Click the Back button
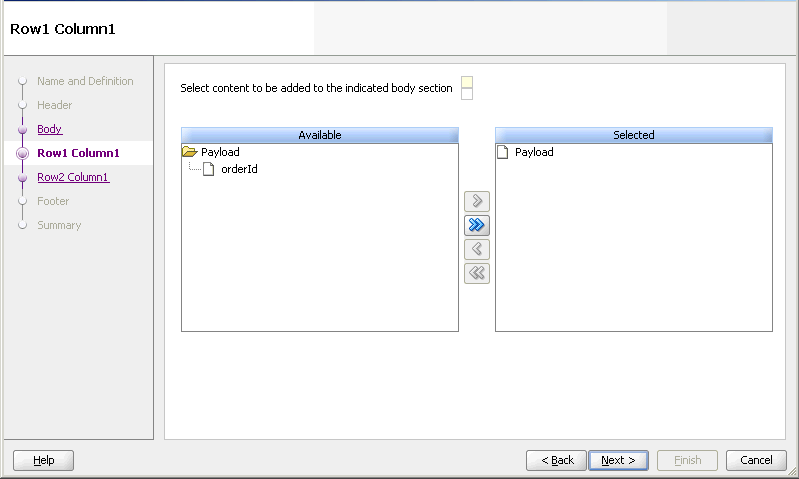Screen dimensions: 799x479 tap(556, 460)
